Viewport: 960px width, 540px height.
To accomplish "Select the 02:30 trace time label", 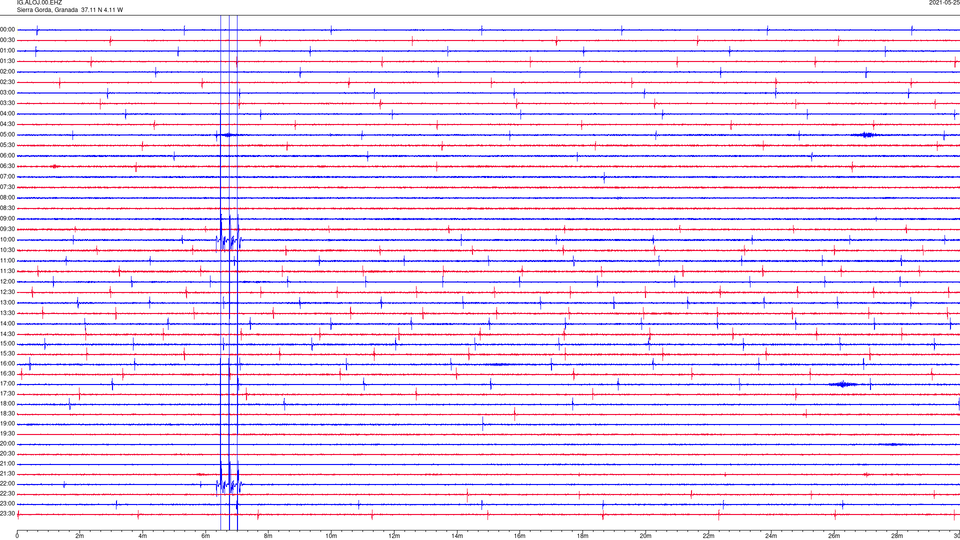I will click(8, 82).
